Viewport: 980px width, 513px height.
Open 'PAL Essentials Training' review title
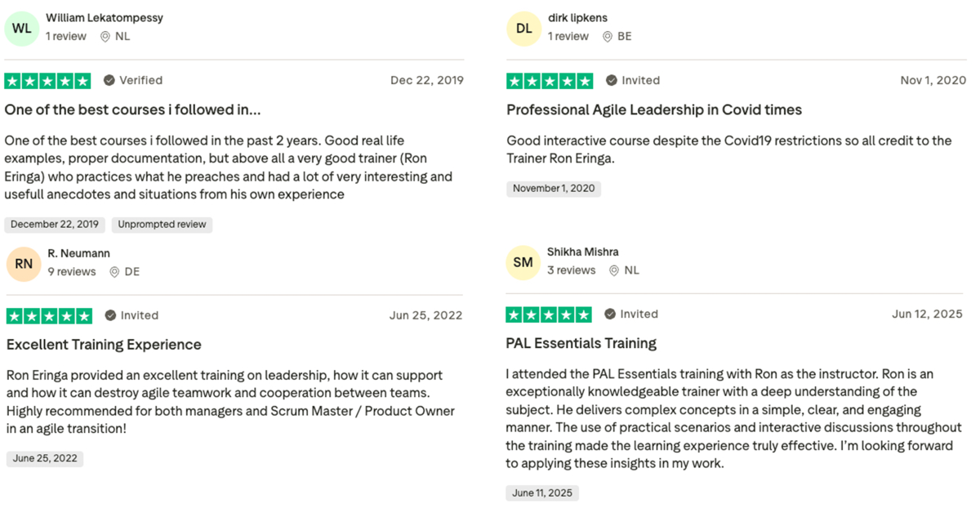click(x=581, y=343)
